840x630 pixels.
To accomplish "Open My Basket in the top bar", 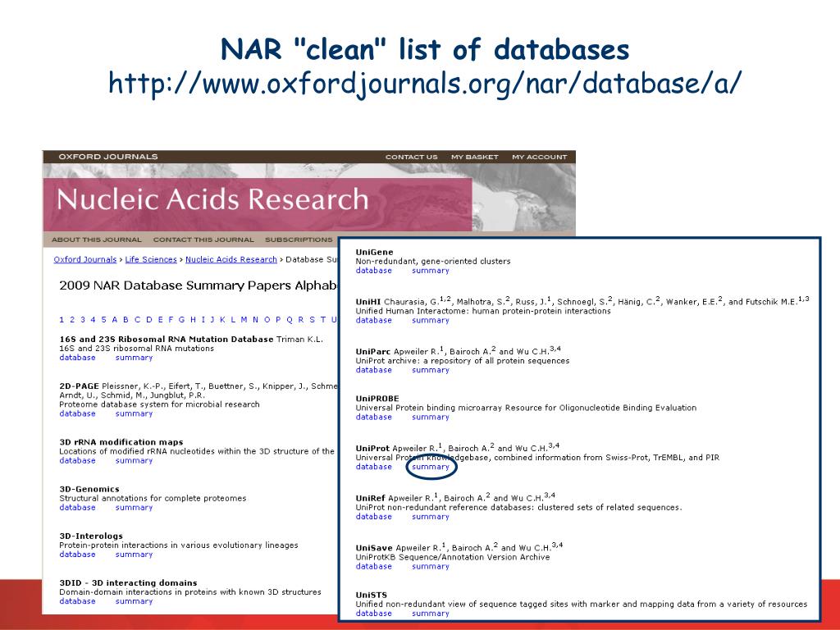I will (x=475, y=157).
